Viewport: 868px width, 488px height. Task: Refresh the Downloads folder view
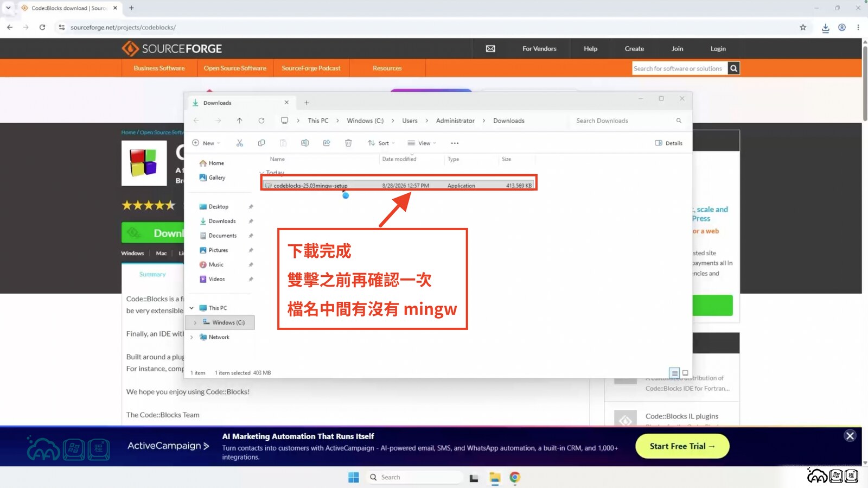pyautogui.click(x=261, y=121)
